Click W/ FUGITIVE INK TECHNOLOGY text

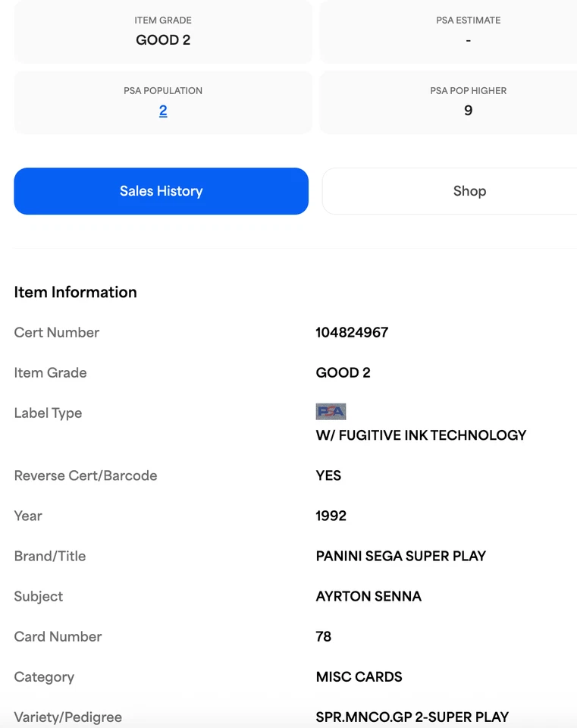point(421,435)
